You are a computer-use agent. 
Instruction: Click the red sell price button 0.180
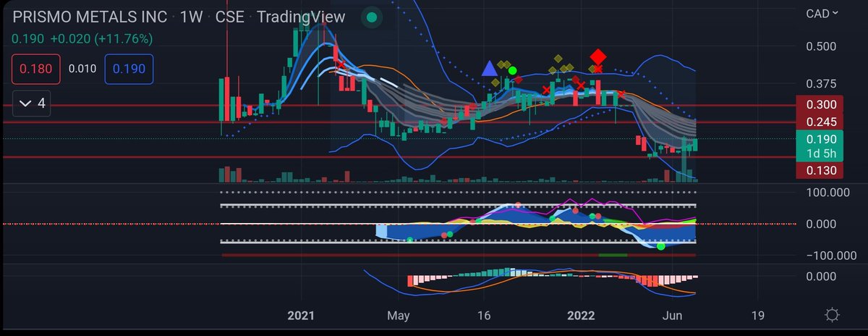pos(35,70)
